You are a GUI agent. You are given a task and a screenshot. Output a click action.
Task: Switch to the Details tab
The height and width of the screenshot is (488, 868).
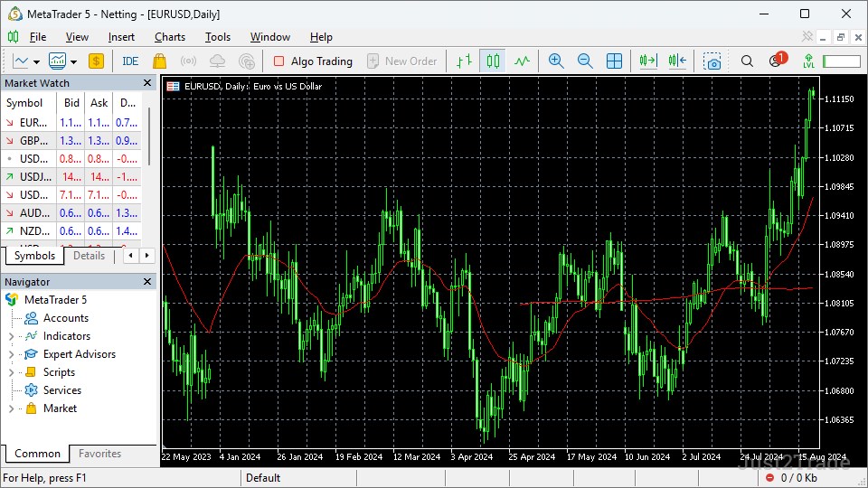90,256
